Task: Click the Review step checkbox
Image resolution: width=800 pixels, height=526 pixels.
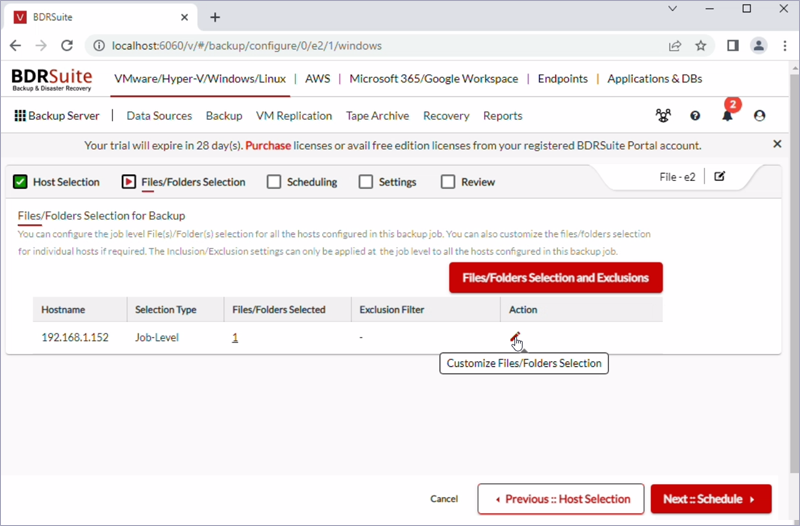Action: pos(447,182)
